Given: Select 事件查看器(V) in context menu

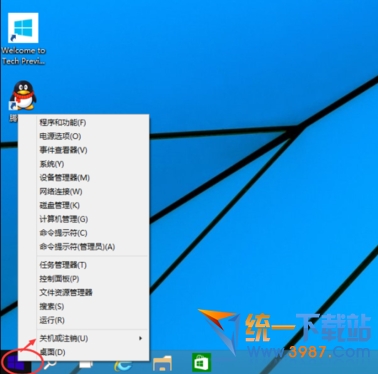Looking at the screenshot, I should point(83,150).
